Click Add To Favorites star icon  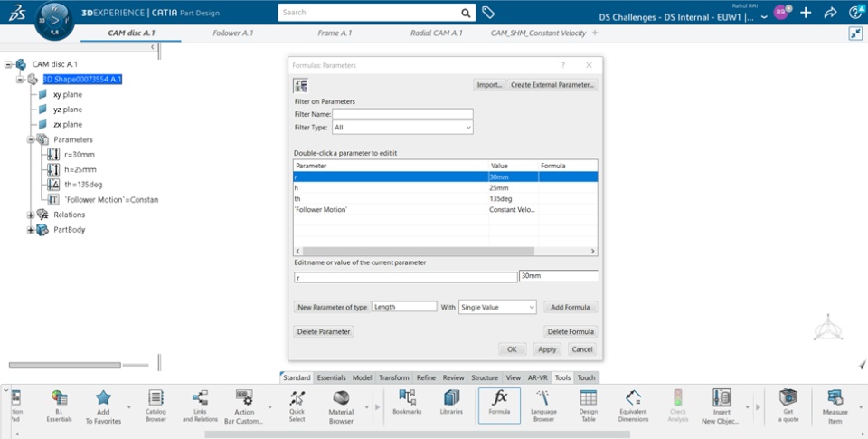point(103,406)
